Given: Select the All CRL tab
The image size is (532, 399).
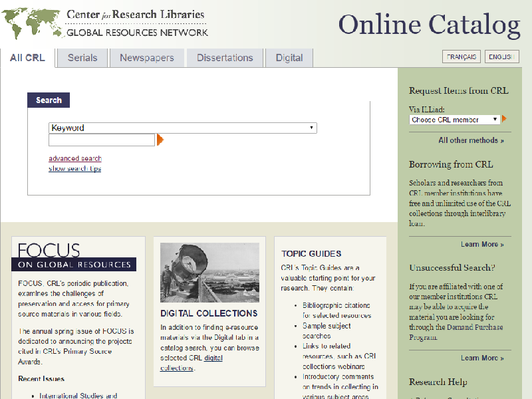Looking at the screenshot, I should click(x=28, y=58).
